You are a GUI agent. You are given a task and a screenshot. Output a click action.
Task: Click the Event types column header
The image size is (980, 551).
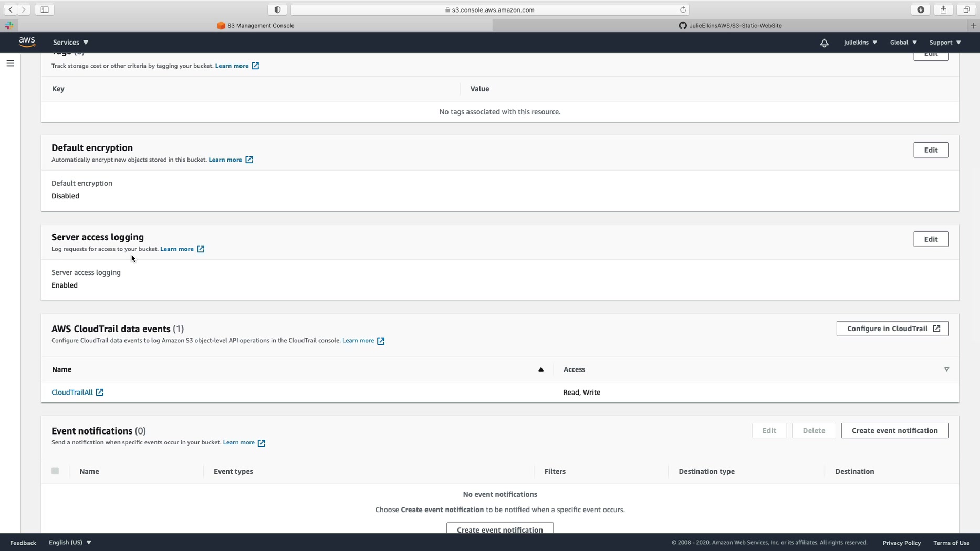(233, 471)
